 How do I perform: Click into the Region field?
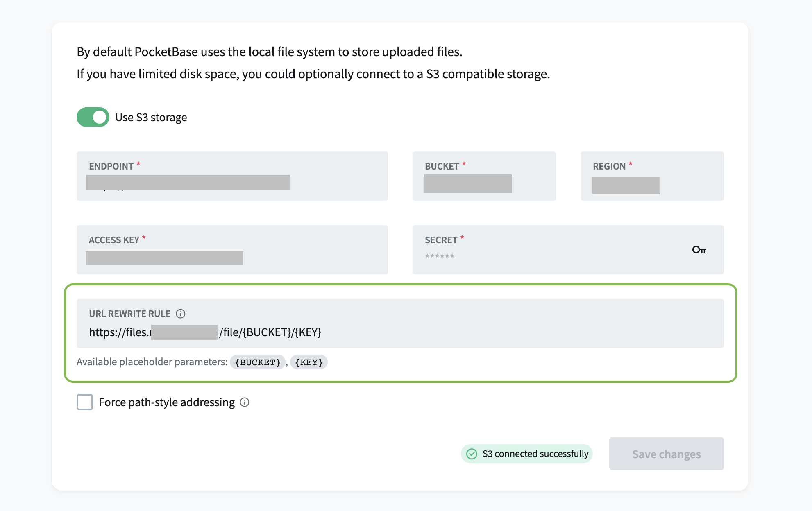click(x=652, y=176)
